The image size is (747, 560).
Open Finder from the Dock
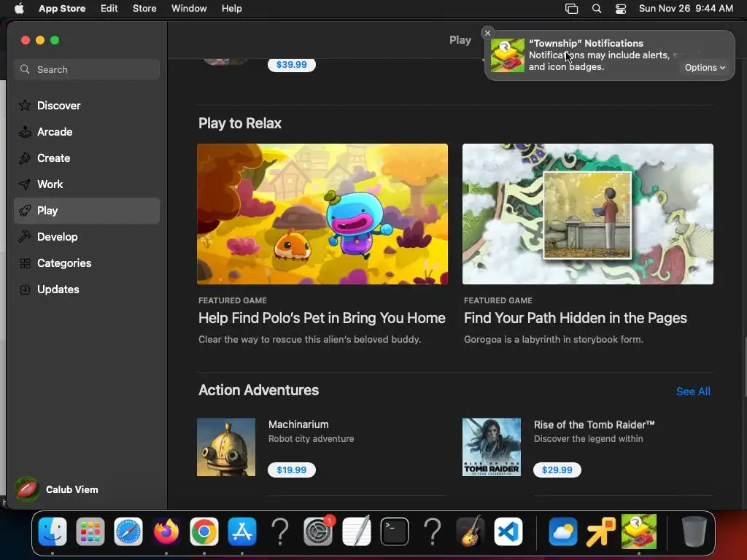pos(53,532)
